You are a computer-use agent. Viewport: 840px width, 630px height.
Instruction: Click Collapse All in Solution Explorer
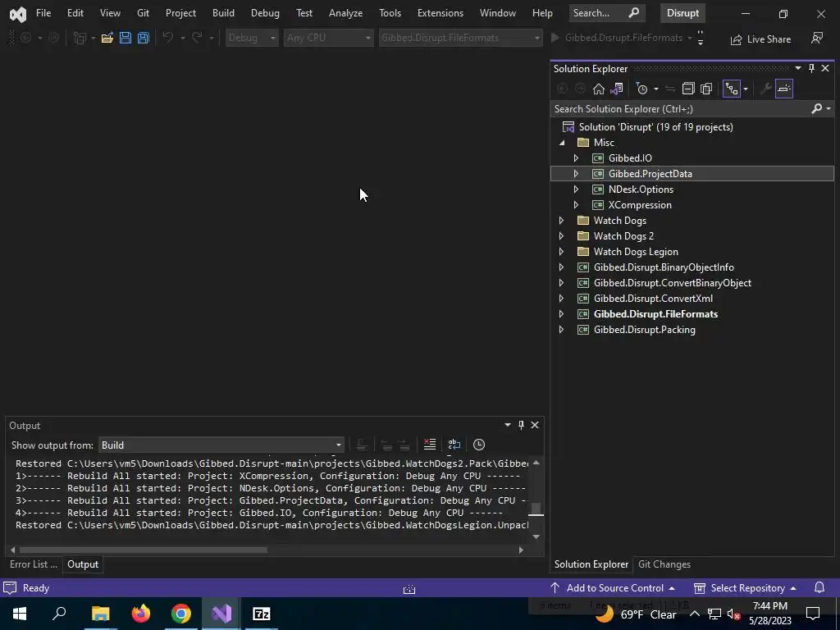(x=688, y=89)
